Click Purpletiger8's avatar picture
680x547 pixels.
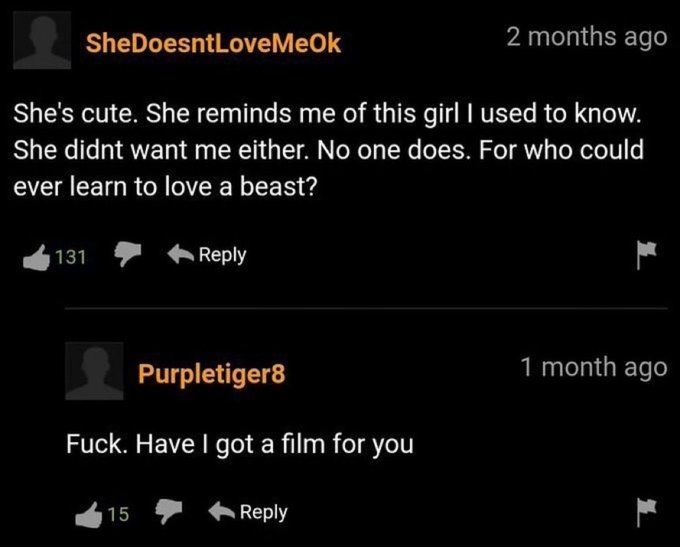tap(95, 370)
